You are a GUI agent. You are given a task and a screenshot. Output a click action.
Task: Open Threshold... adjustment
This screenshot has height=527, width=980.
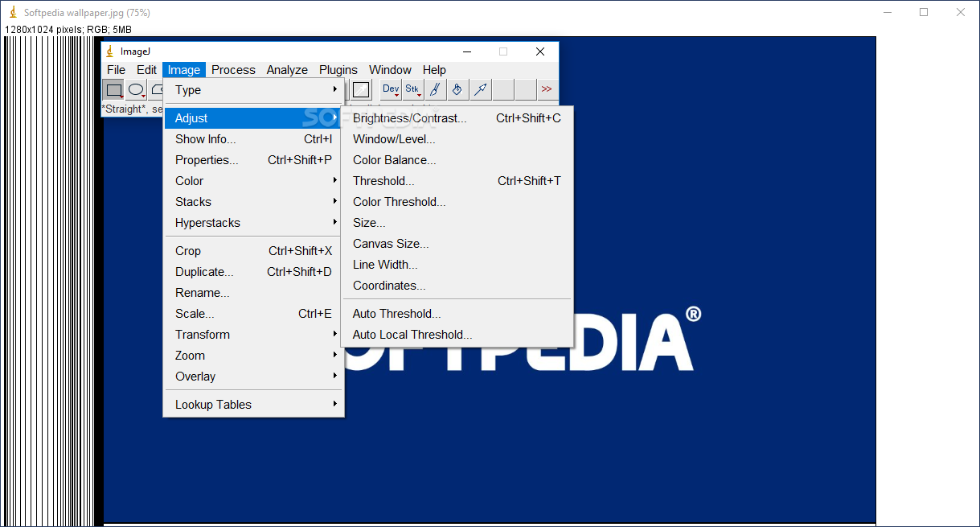(x=457, y=181)
